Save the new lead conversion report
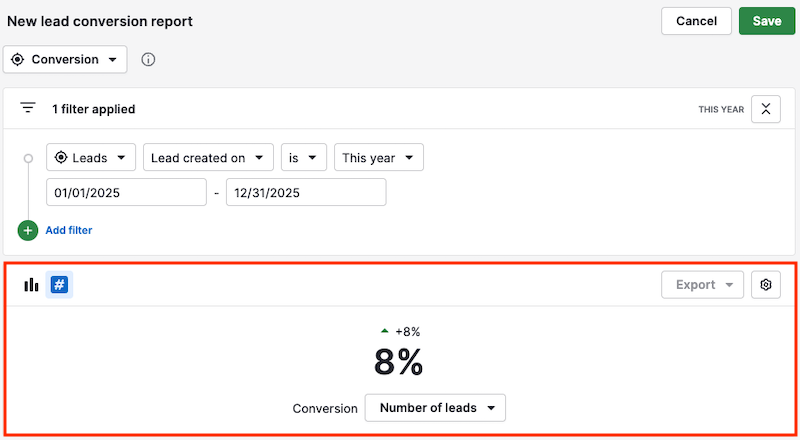The image size is (800, 440). (767, 21)
